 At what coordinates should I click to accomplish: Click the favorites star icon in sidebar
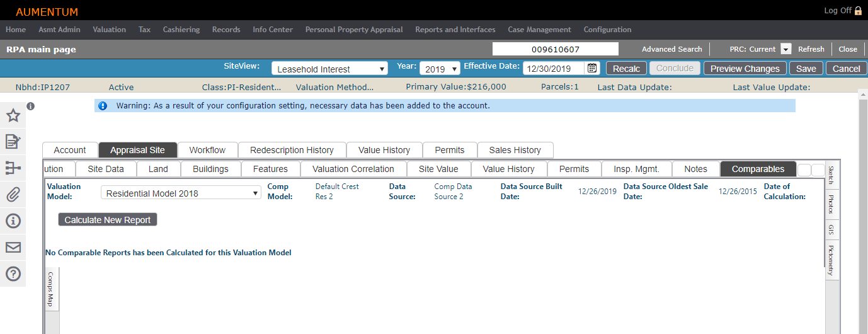[13, 115]
